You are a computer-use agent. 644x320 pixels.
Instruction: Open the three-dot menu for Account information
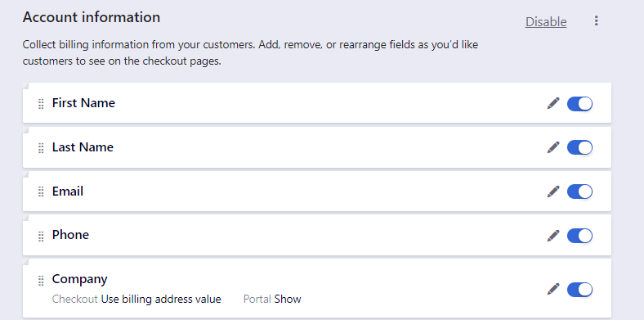596,21
